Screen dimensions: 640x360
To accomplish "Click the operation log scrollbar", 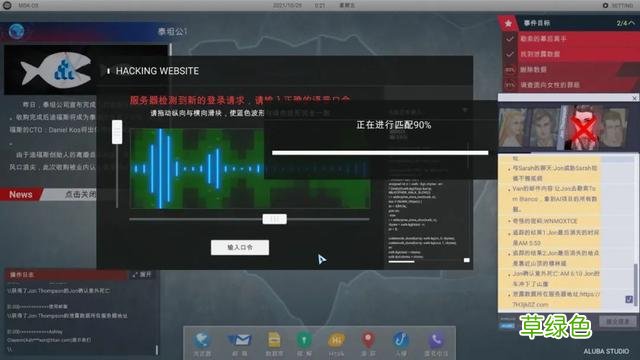I will coord(157,350).
